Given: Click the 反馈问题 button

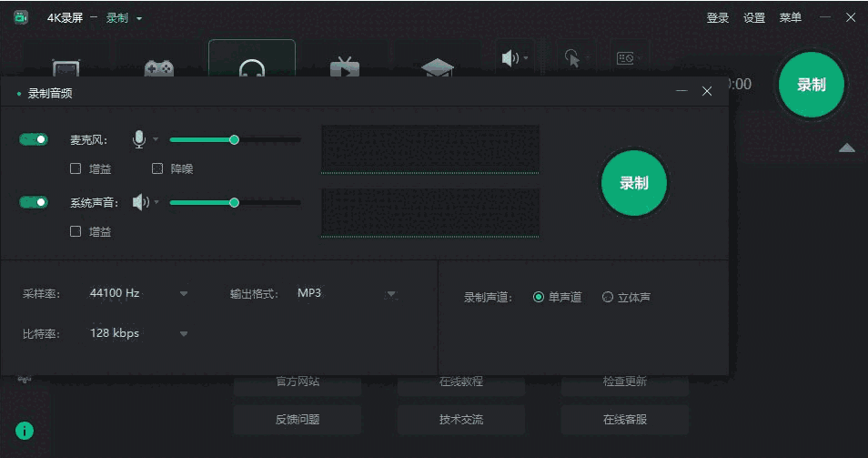Looking at the screenshot, I should coord(298,419).
